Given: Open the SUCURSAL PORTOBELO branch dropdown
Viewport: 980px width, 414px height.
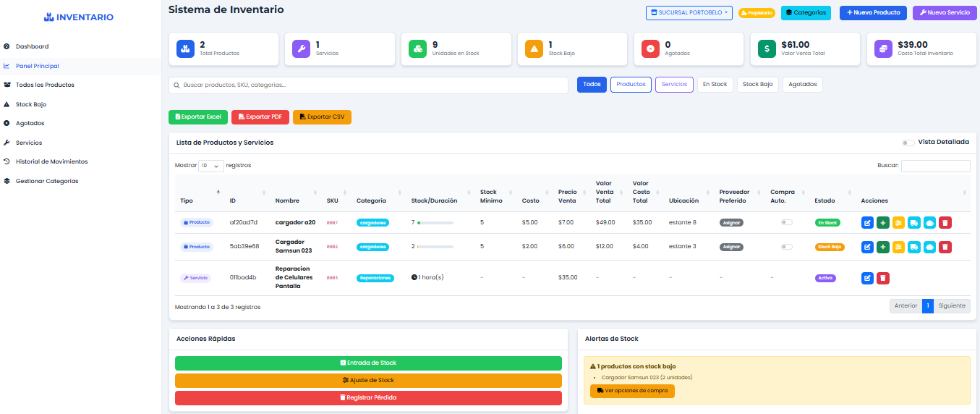Looking at the screenshot, I should pos(689,13).
